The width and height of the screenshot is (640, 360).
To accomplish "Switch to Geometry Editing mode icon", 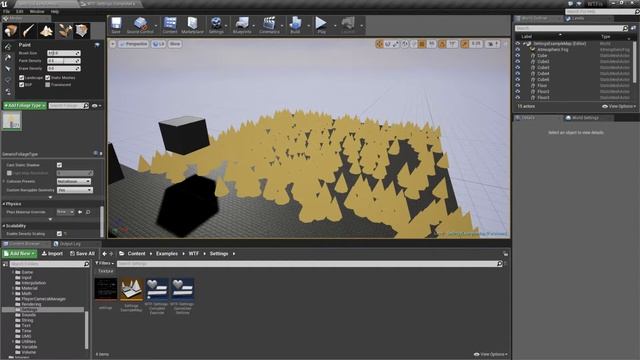I will (x=82, y=31).
